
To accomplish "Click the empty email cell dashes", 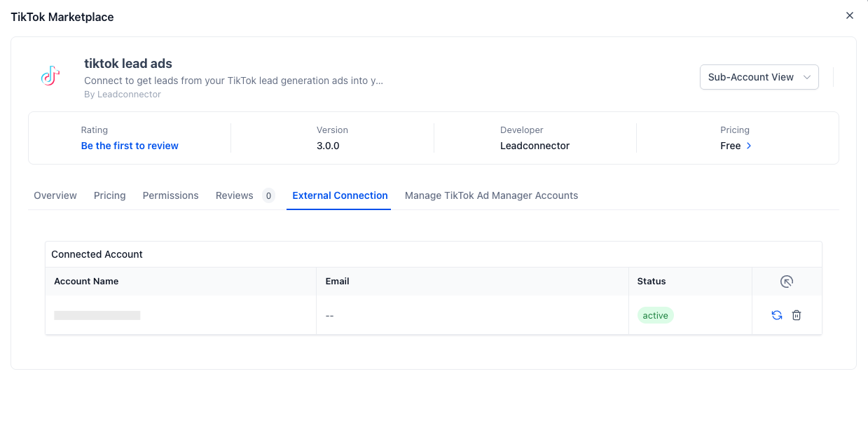I will click(x=330, y=315).
